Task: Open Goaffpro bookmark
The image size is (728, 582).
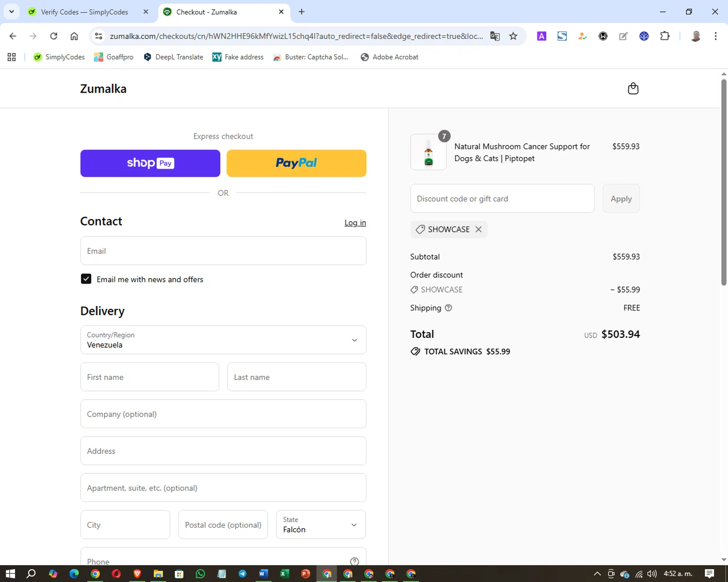Action: coord(114,57)
